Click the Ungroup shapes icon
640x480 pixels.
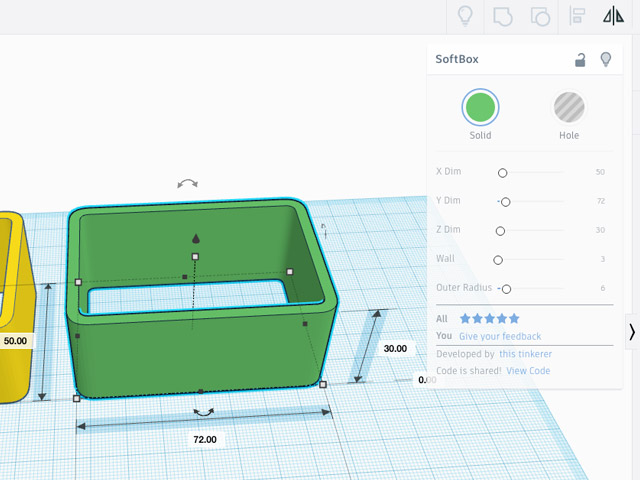[539, 15]
